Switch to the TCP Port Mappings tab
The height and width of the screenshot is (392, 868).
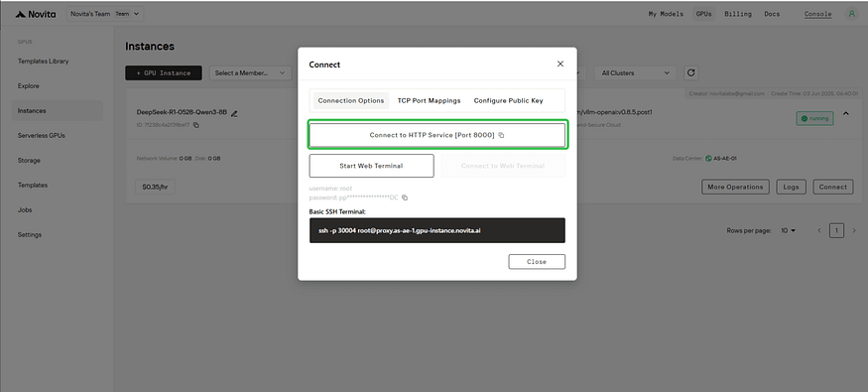tap(429, 101)
